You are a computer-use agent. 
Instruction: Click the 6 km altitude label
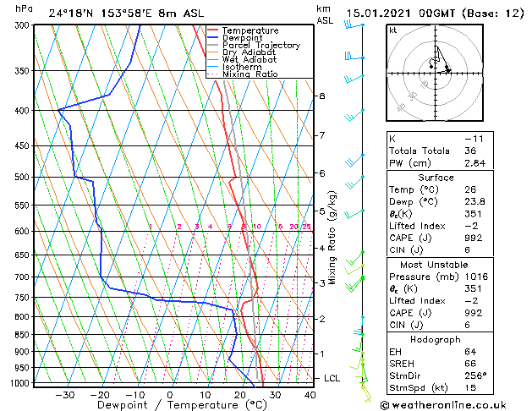322,173
